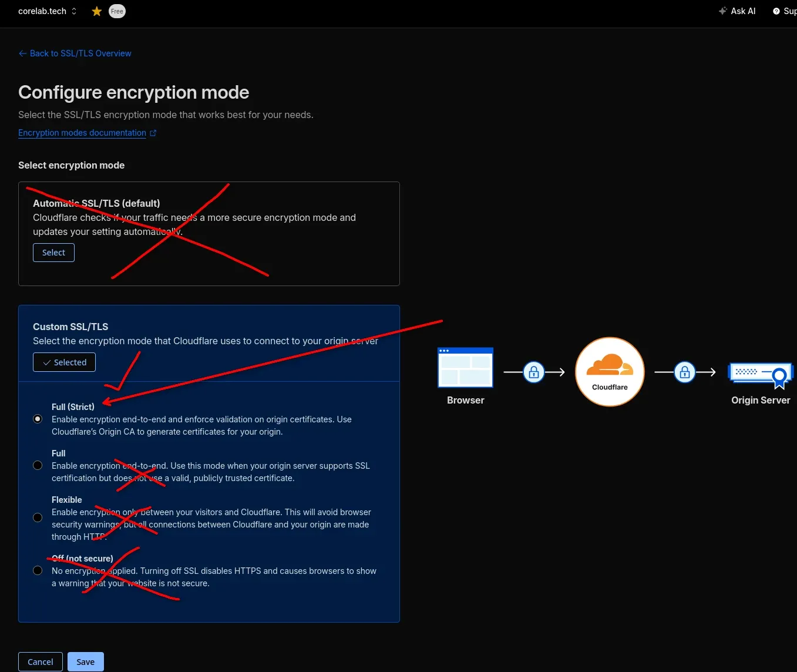Click the external link icon beside documentation
This screenshot has width=797, height=672.
(x=153, y=133)
